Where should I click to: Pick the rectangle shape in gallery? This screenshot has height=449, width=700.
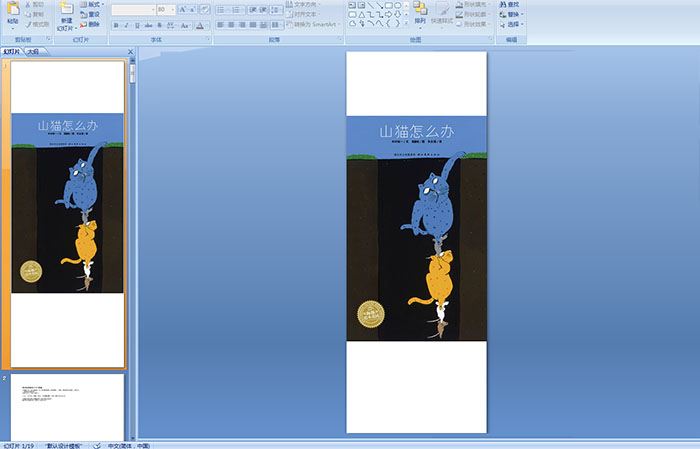[x=389, y=5]
